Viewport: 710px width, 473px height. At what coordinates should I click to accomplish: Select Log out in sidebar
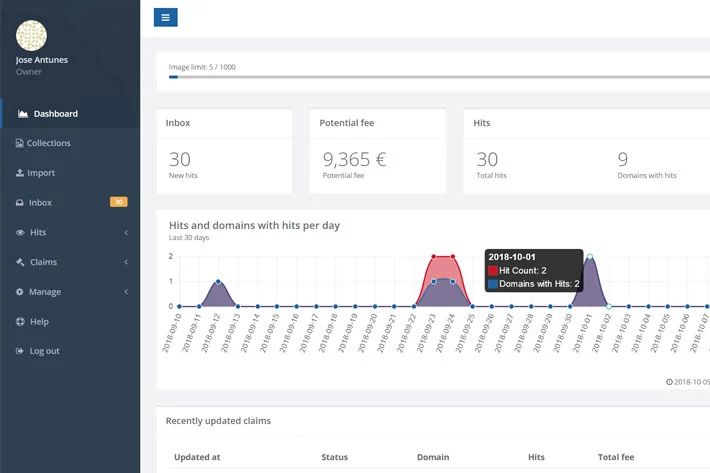tap(71, 351)
